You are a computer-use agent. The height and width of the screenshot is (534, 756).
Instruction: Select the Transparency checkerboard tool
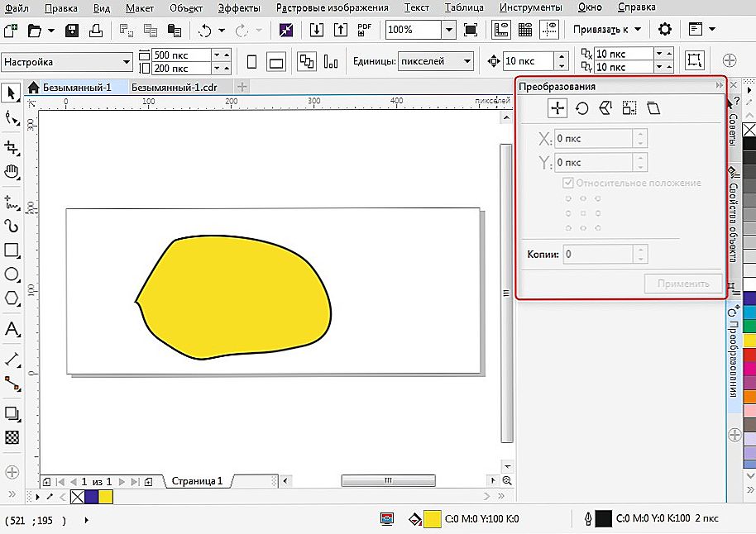pyautogui.click(x=12, y=437)
